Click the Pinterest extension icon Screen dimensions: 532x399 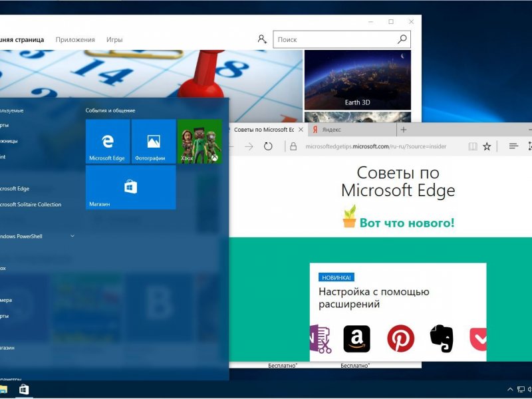(401, 338)
